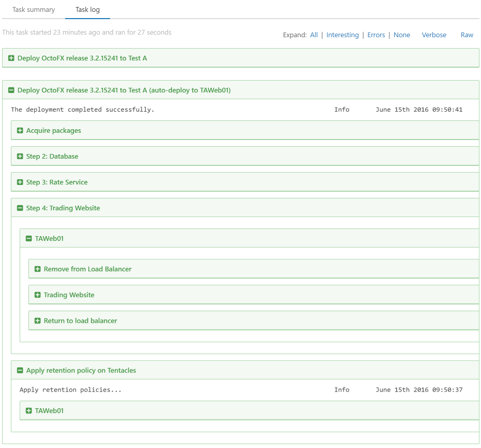Click plus icon beside Step 3: Rate Service
The height and width of the screenshot is (448, 481).
[20, 182]
